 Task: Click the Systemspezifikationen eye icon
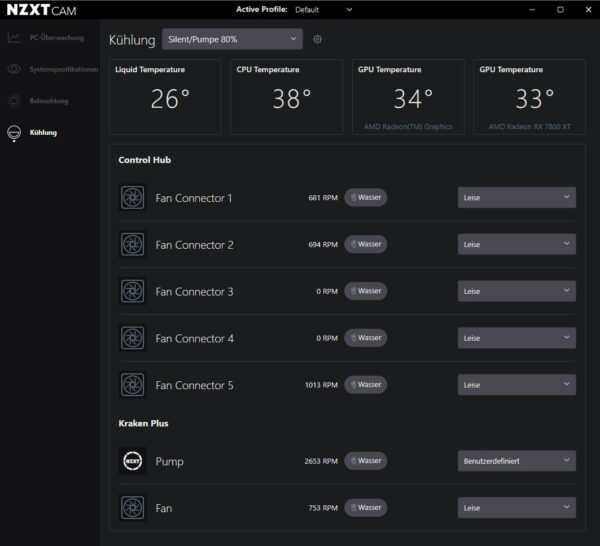(x=14, y=69)
